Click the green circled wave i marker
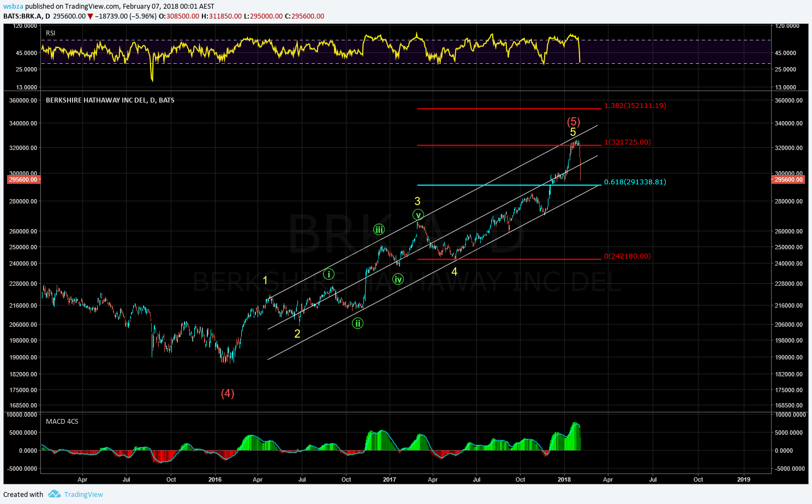This screenshot has width=812, height=504. pos(329,274)
